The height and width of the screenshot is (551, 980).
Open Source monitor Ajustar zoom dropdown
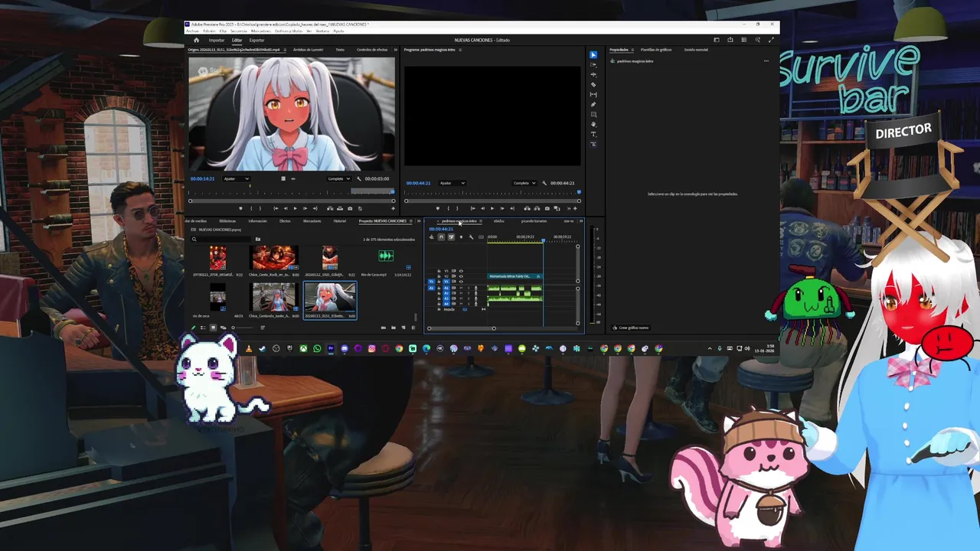[237, 179]
